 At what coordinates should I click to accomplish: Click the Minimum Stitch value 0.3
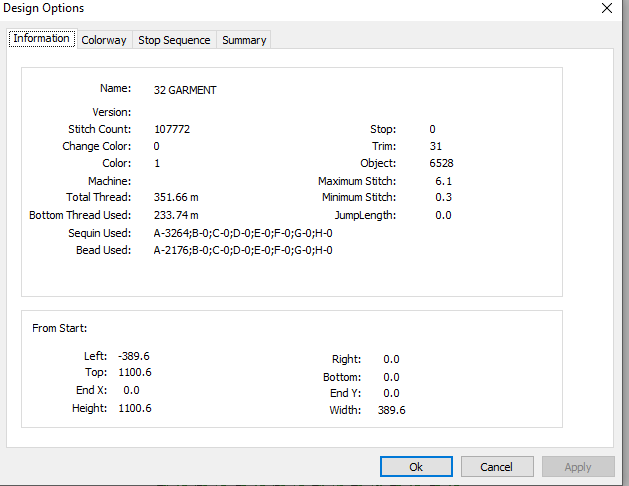pyautogui.click(x=443, y=197)
